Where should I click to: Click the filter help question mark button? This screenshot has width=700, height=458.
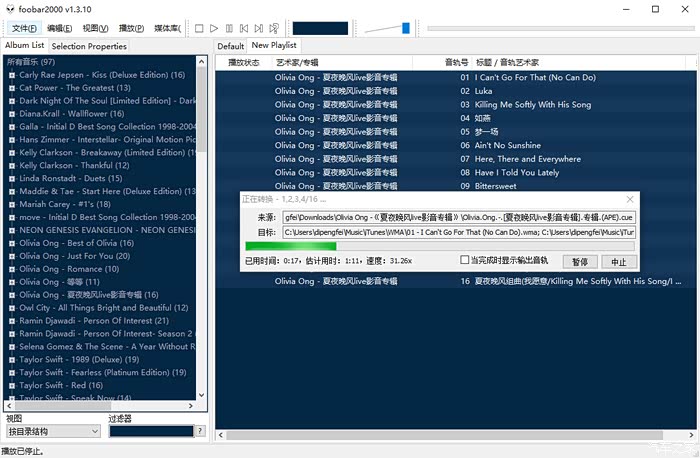(200, 431)
